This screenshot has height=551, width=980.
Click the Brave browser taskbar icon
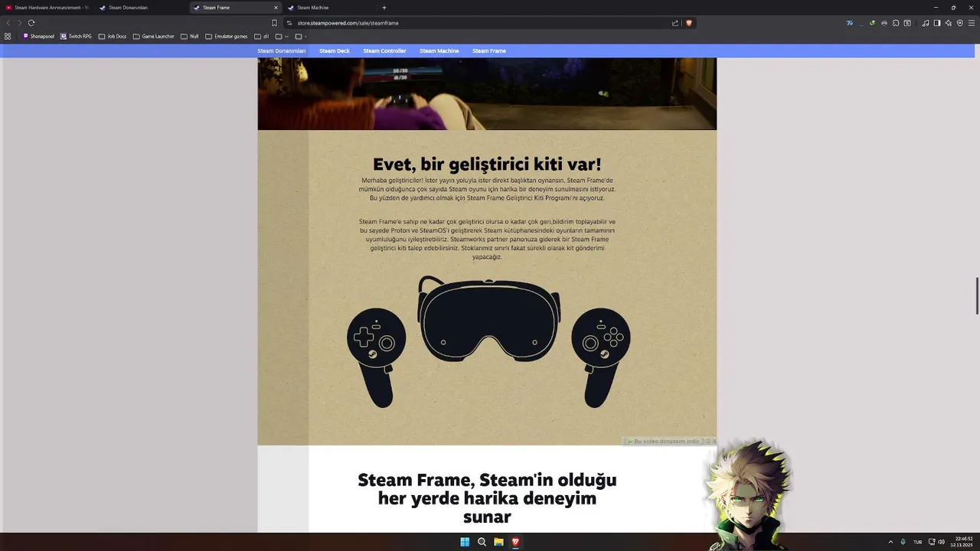click(x=515, y=542)
